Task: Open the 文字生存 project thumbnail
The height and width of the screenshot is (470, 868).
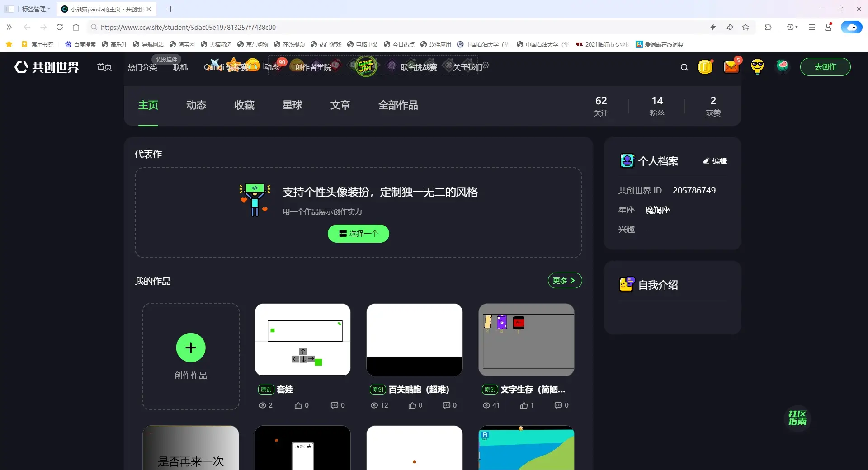Action: pos(526,339)
